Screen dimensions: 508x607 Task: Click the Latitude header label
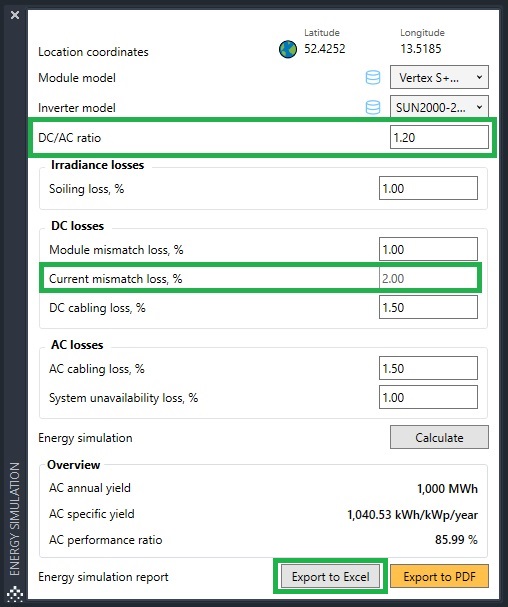tap(322, 33)
